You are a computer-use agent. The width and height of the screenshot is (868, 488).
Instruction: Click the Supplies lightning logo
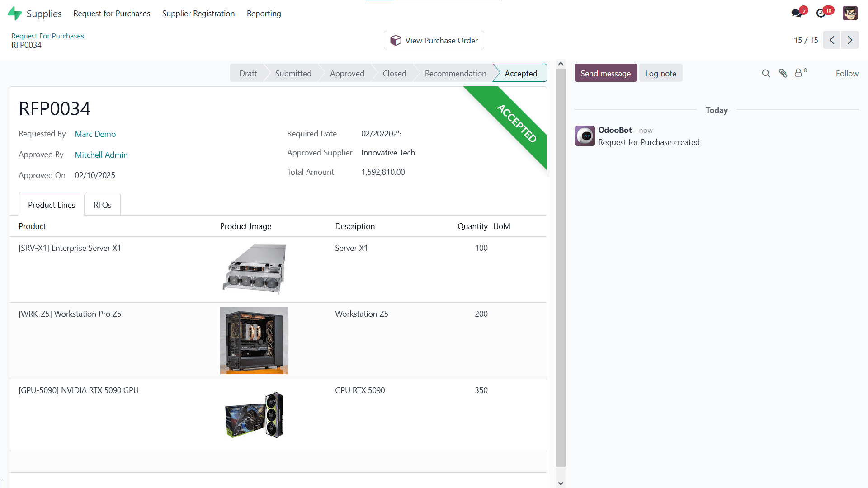click(x=15, y=13)
